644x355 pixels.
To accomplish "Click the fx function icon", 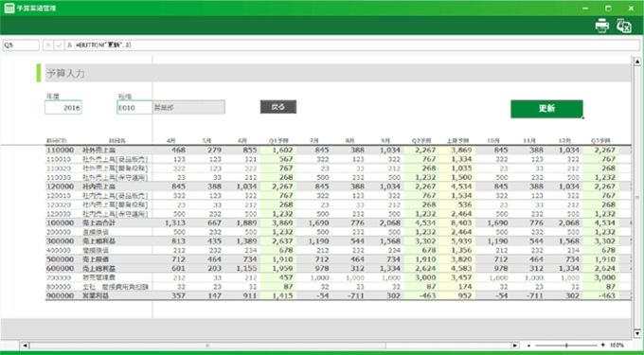I will tap(70, 45).
